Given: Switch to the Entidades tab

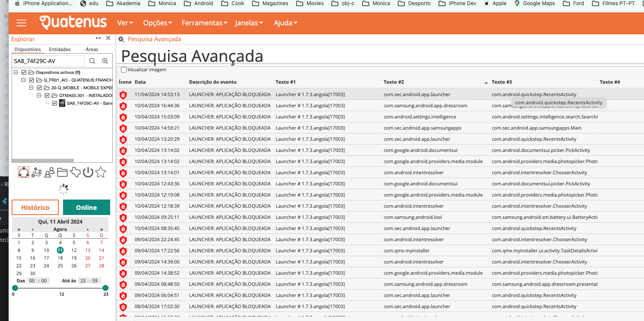Looking at the screenshot, I should (60, 49).
